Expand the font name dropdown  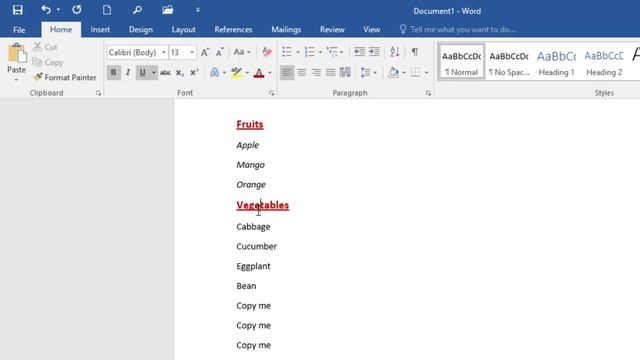[x=164, y=52]
